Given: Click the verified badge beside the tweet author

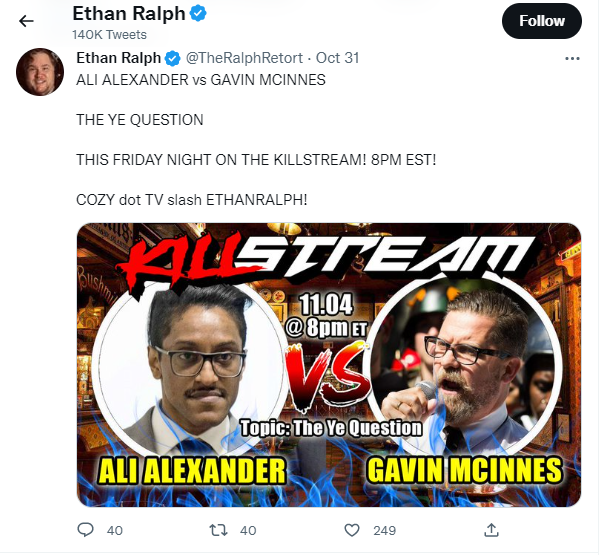Looking at the screenshot, I should [x=173, y=59].
